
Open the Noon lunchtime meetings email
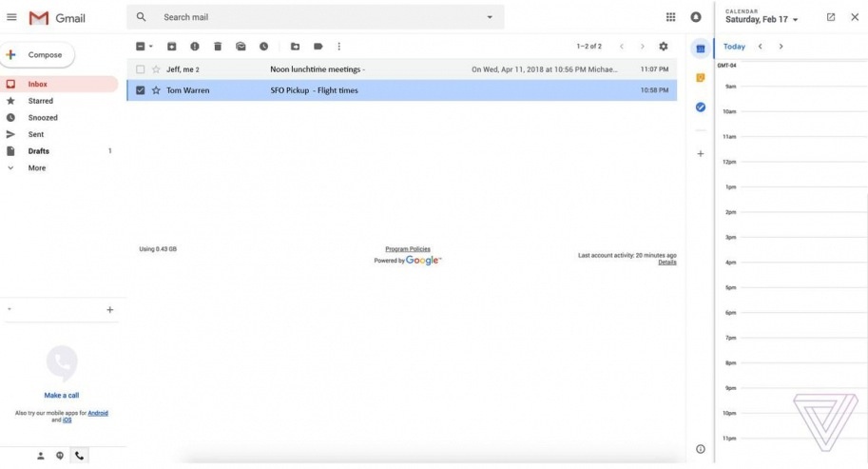coord(402,69)
